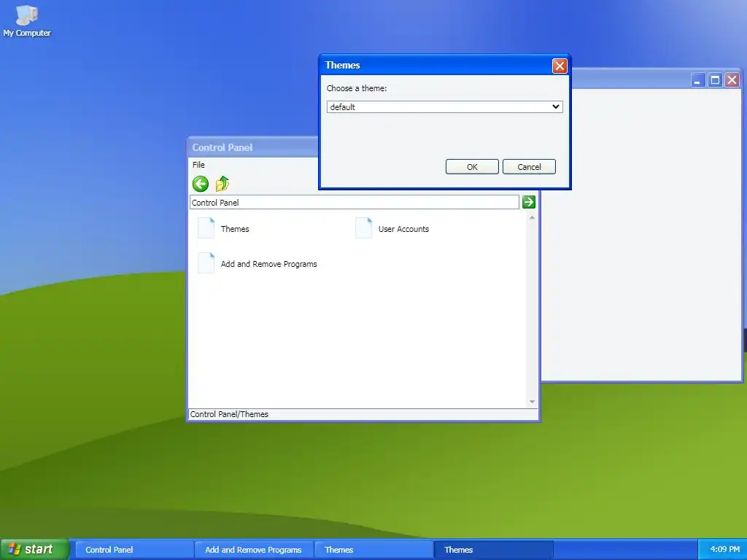This screenshot has width=747, height=560.
Task: Expand the Choose a theme dropdown
Action: click(x=444, y=106)
